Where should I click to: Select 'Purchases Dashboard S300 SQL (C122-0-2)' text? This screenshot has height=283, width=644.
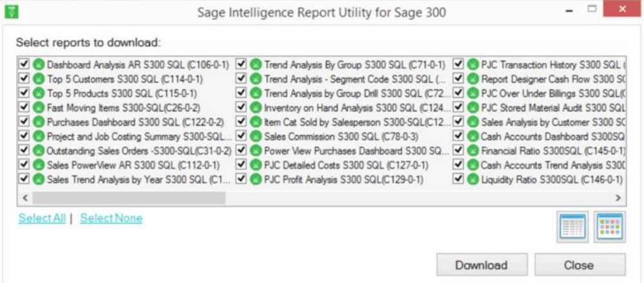pyautogui.click(x=135, y=122)
